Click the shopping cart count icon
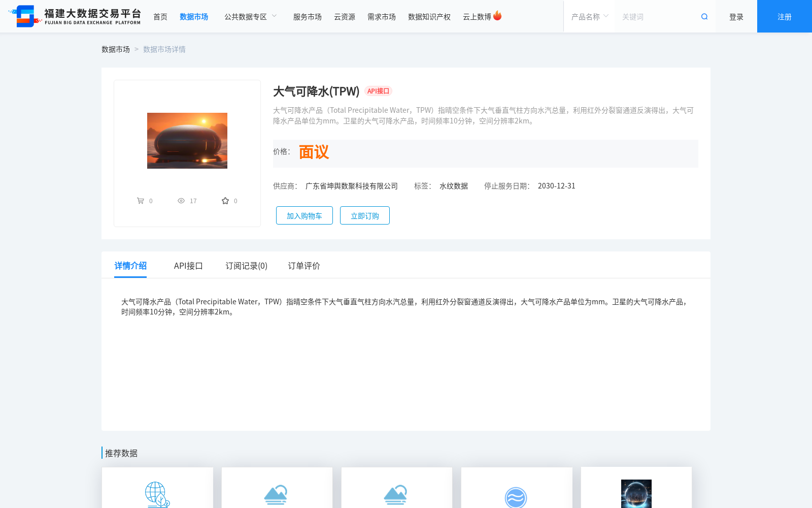812x508 pixels. click(x=141, y=201)
